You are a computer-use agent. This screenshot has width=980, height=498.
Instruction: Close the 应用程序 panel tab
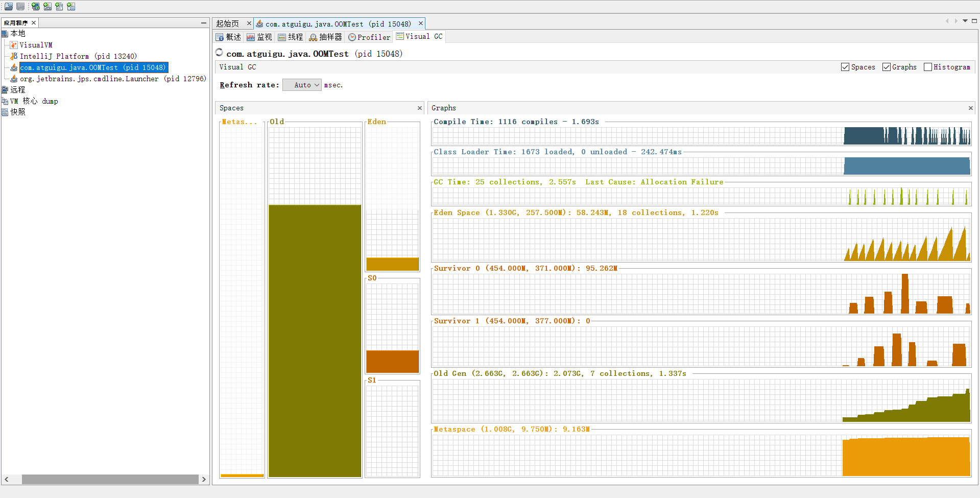coord(34,23)
